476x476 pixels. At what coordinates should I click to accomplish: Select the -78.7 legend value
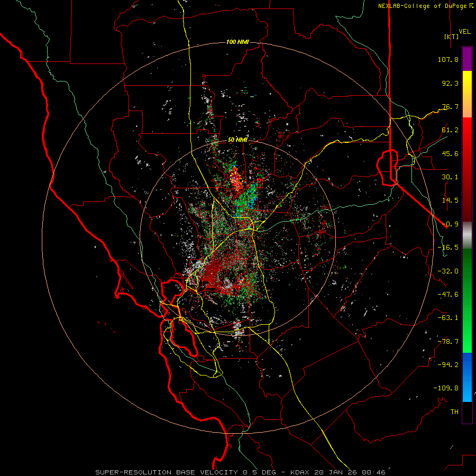[x=448, y=342]
